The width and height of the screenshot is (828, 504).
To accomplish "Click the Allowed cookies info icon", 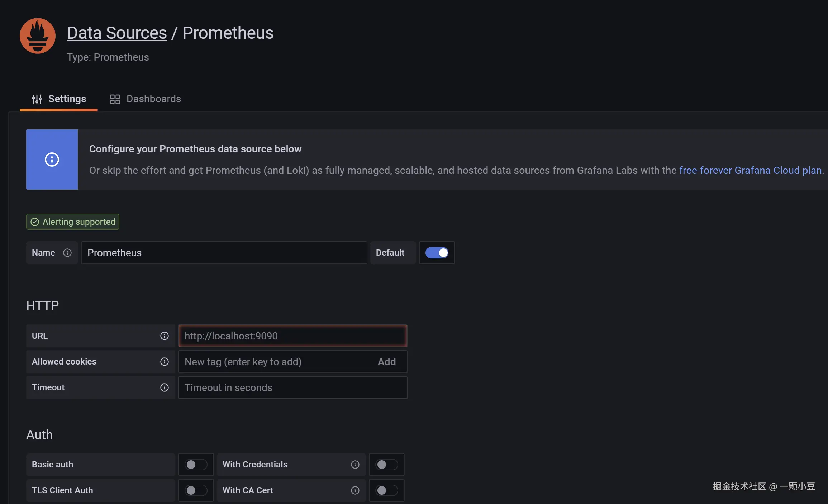I will pos(165,362).
